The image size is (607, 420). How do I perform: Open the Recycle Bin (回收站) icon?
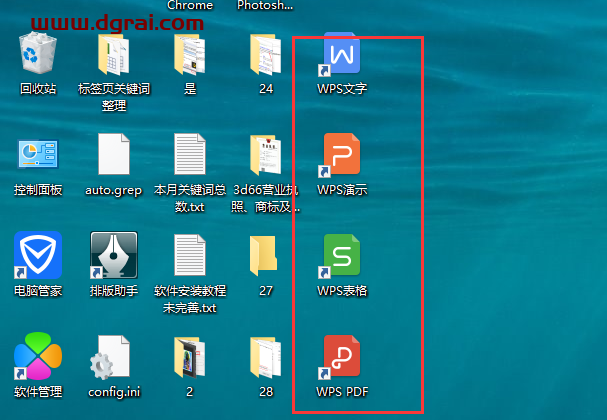[38, 53]
